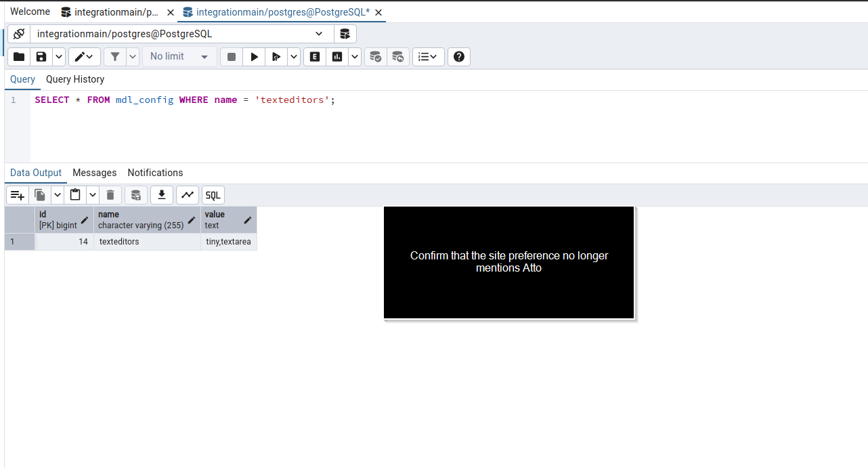This screenshot has width=868, height=468.
Task: Click the select-all corner cell of grid
Action: coord(20,220)
